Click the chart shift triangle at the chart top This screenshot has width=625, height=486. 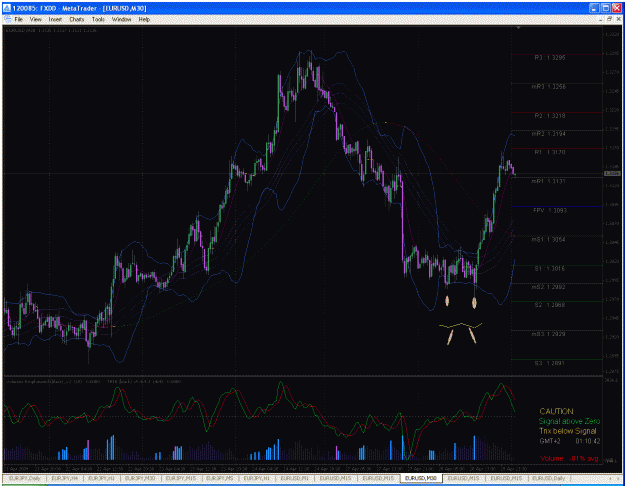click(x=518, y=28)
